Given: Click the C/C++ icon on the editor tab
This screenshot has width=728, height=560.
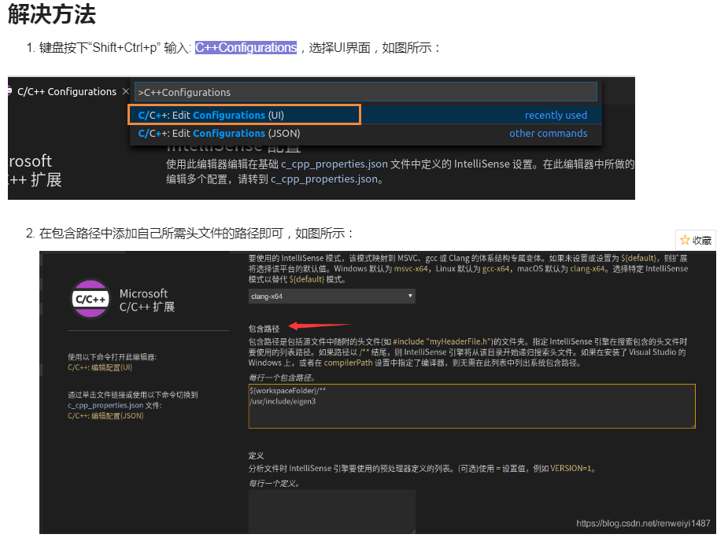Looking at the screenshot, I should tap(10, 91).
